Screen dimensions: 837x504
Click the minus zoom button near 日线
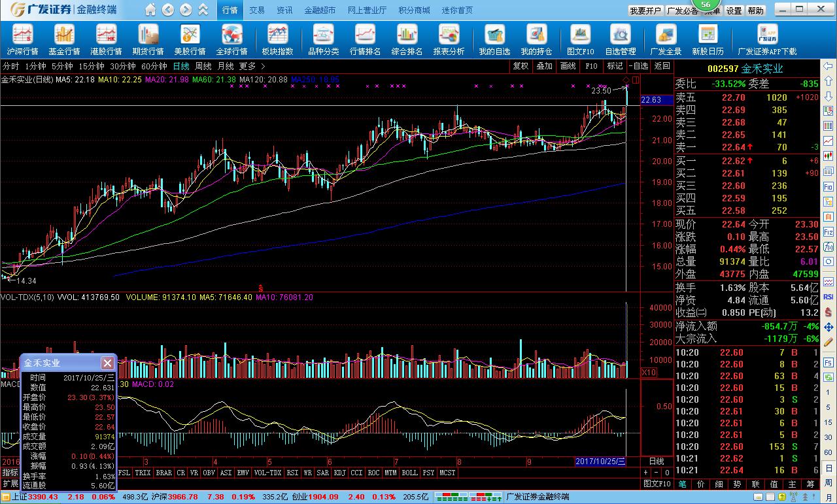656,473
